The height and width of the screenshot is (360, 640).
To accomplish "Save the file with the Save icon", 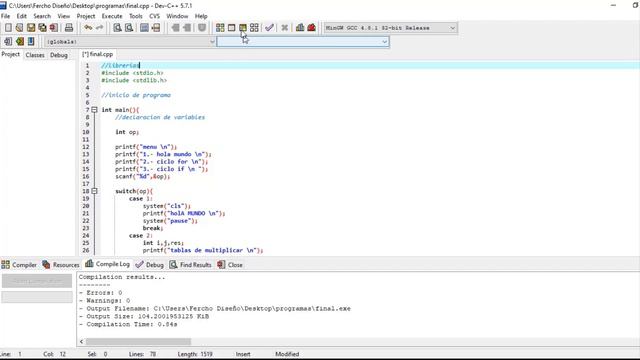I will coord(31,28).
